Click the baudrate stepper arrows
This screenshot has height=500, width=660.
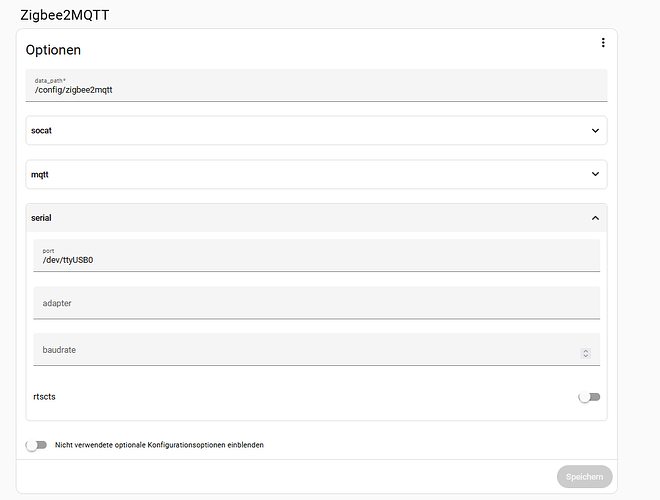tap(585, 353)
